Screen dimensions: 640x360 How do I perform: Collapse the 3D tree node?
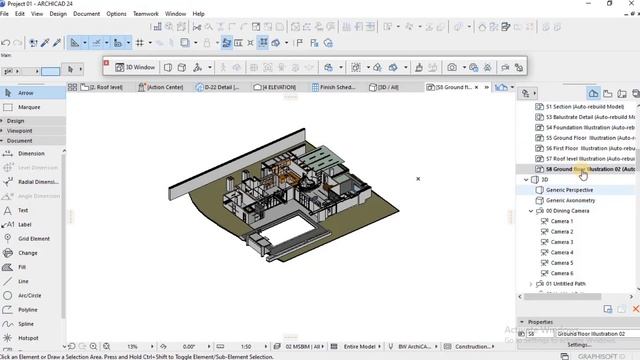(526, 180)
